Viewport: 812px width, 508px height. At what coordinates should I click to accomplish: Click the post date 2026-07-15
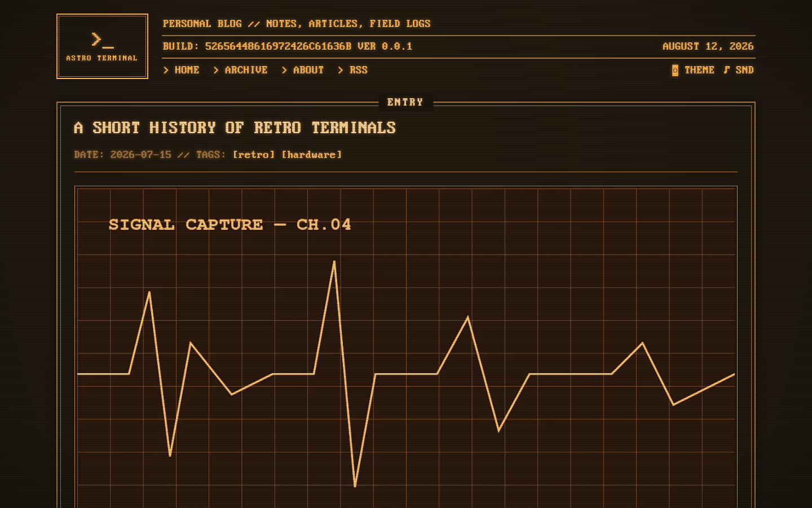[141, 155]
